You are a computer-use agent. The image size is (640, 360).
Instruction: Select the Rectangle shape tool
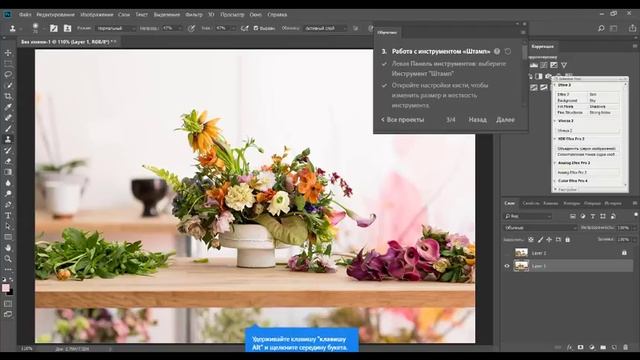coord(8,237)
